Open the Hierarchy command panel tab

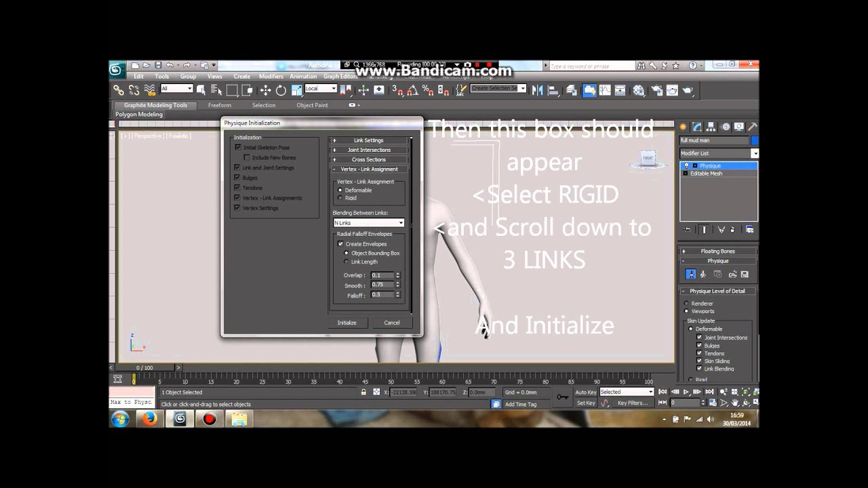[711, 127]
